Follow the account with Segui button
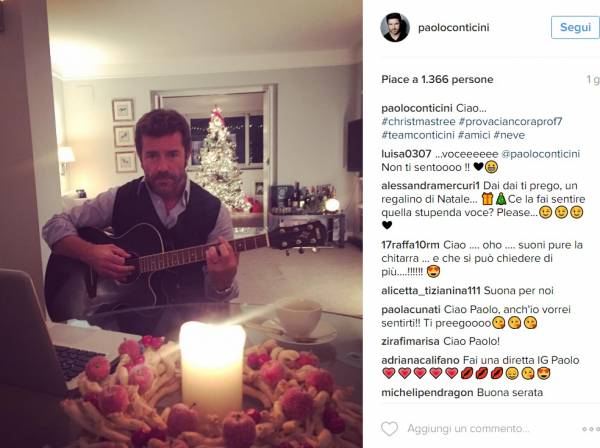Viewport: 600px width, 448px height. (x=575, y=27)
